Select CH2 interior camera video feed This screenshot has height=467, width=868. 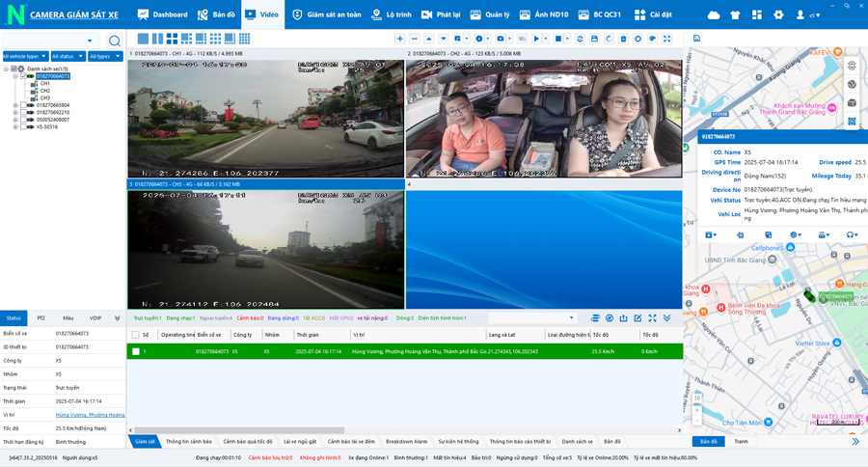543,116
